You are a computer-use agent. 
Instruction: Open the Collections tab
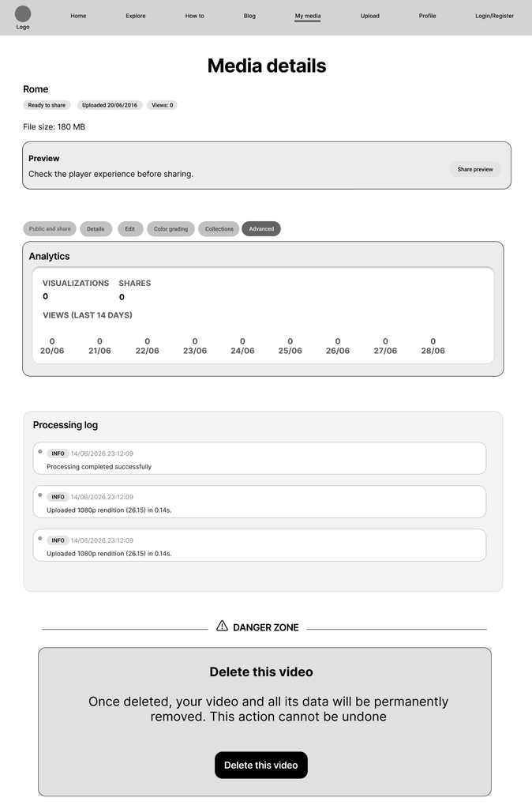click(x=219, y=228)
